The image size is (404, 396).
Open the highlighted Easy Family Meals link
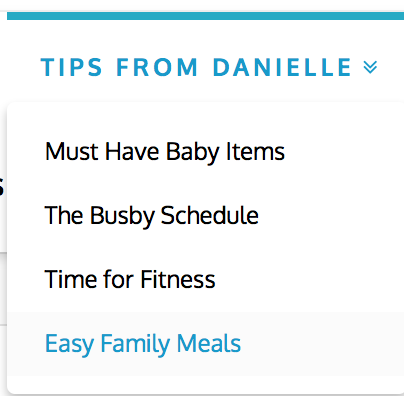click(x=143, y=344)
